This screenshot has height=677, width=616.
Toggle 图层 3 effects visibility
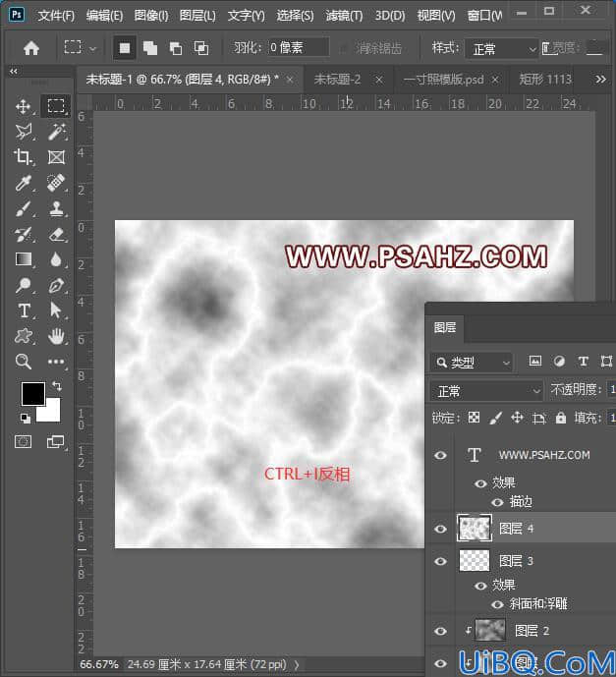pos(480,586)
